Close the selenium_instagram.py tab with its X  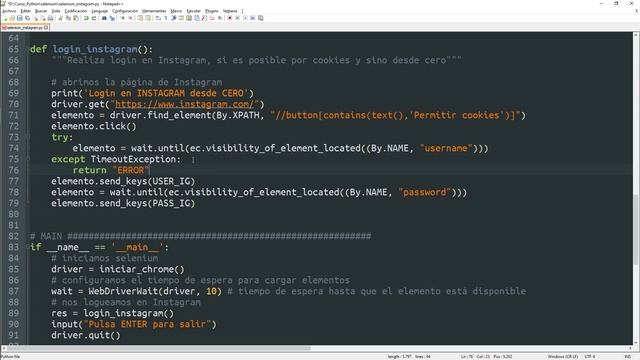coord(46,28)
